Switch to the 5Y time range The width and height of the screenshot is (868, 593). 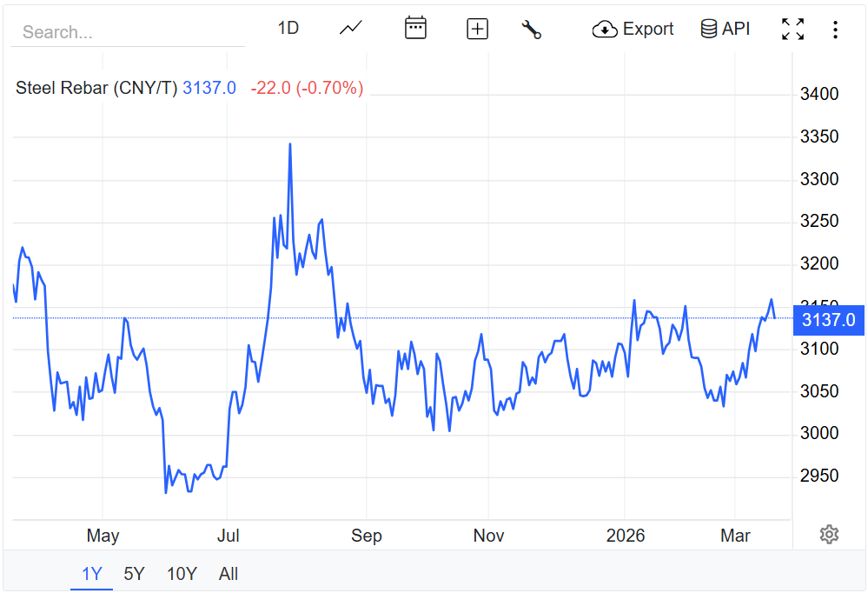pos(134,574)
